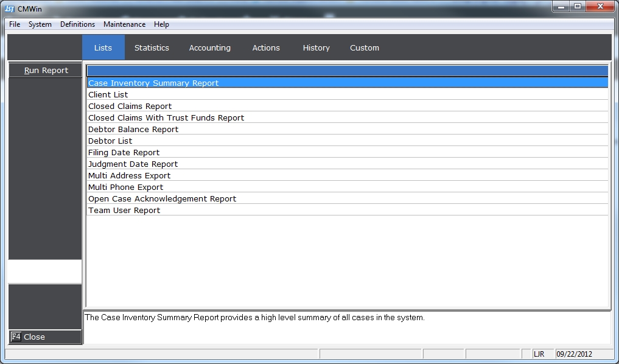Open the System menu
Screen dimensions: 619x364
tap(40, 24)
